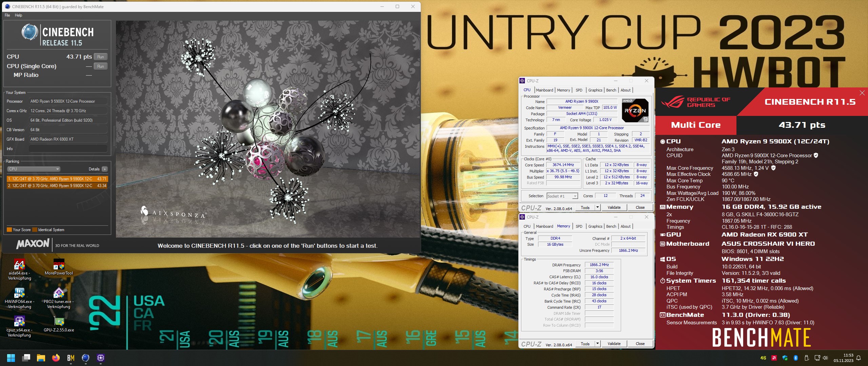Switch to CPU tab in lower CPU-Z

click(527, 226)
